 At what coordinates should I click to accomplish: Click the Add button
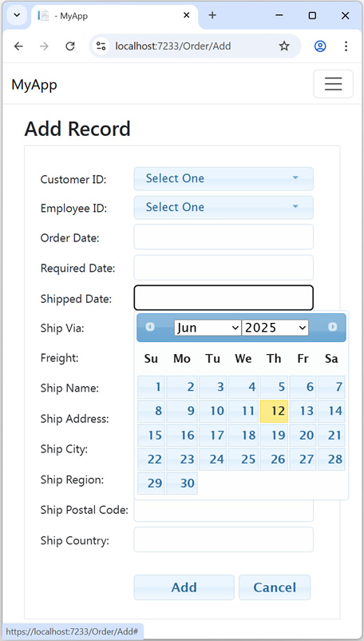click(x=184, y=587)
